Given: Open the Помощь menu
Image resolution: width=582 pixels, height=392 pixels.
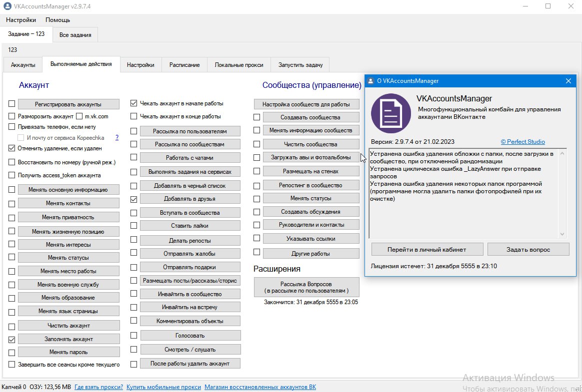Looking at the screenshot, I should point(57,20).
